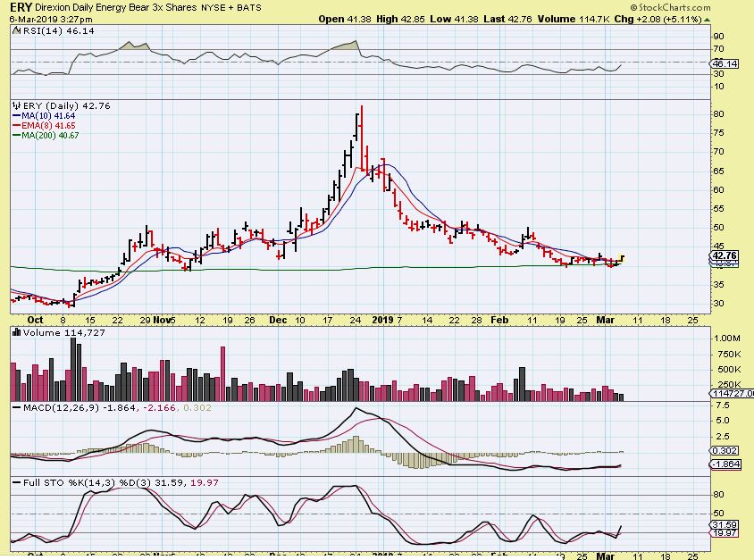
Task: Click the 30 level on the RSI axis
Action: [719, 73]
